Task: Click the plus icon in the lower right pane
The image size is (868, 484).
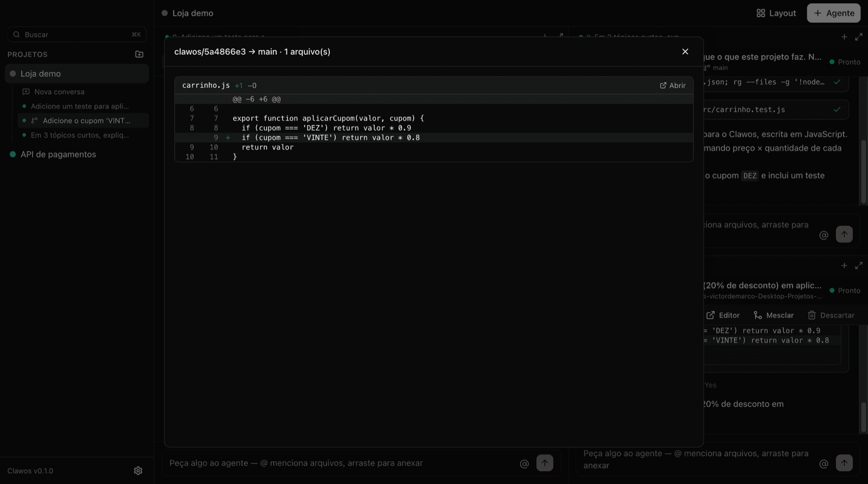Action: (844, 266)
